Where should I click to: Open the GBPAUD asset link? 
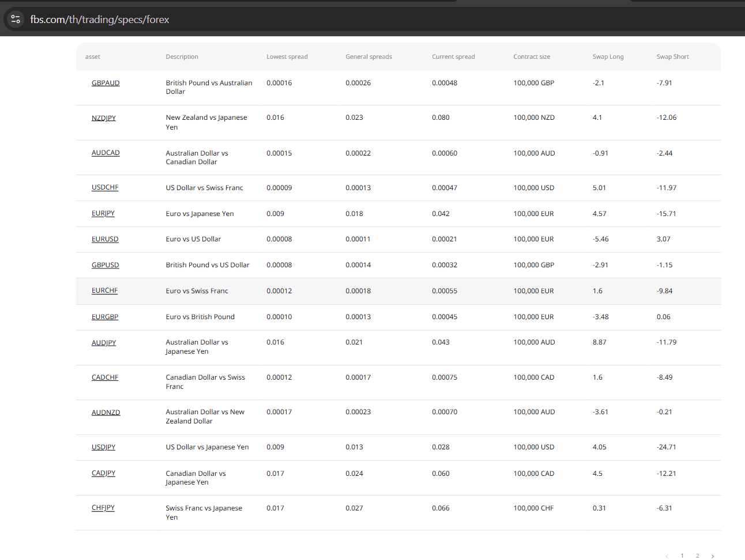pos(106,83)
